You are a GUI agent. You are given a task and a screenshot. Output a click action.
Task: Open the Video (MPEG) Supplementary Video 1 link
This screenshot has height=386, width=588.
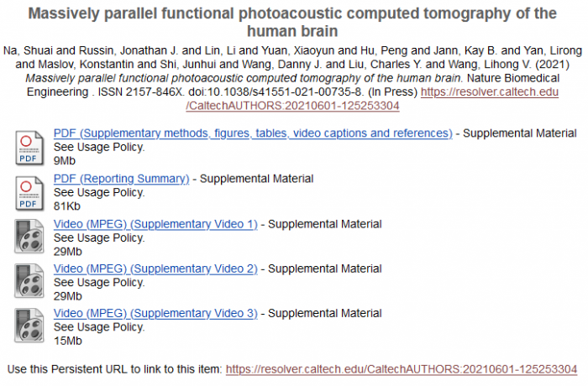pos(155,224)
